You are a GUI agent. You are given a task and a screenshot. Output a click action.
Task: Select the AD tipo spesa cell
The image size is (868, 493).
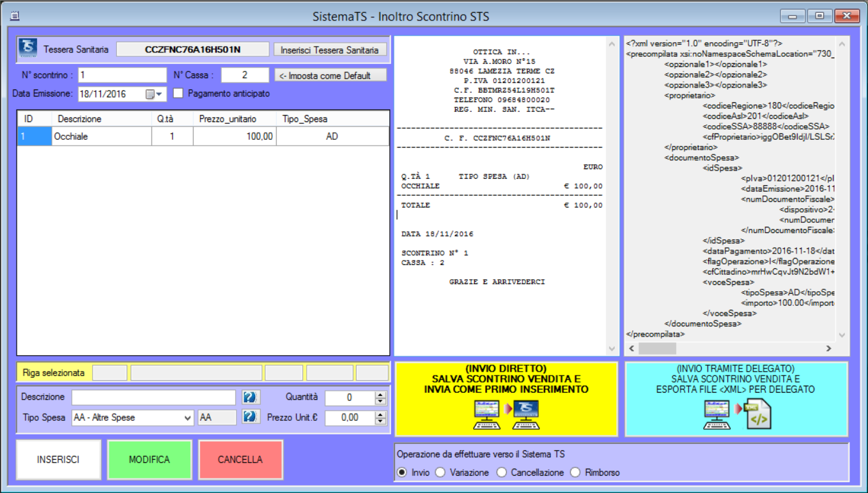(x=332, y=136)
